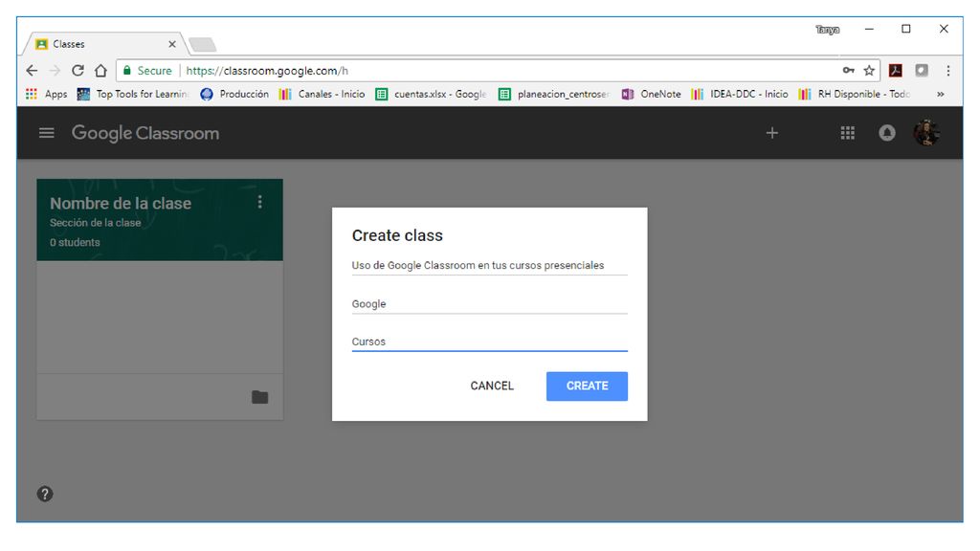This screenshot has height=551, width=980.
Task: Click the Tanya profile name button
Action: [x=827, y=30]
